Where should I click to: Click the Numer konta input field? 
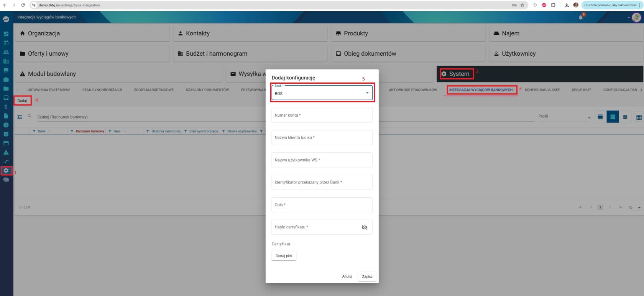pos(322,115)
